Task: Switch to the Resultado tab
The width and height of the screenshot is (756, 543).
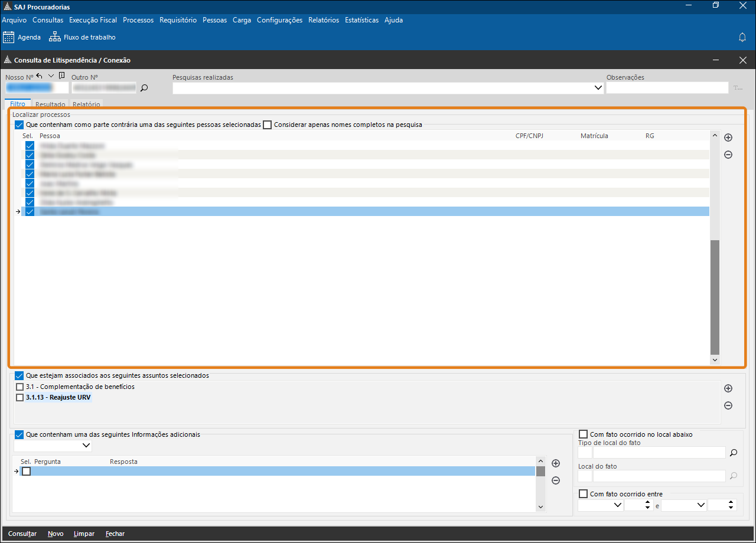Action: coord(50,104)
